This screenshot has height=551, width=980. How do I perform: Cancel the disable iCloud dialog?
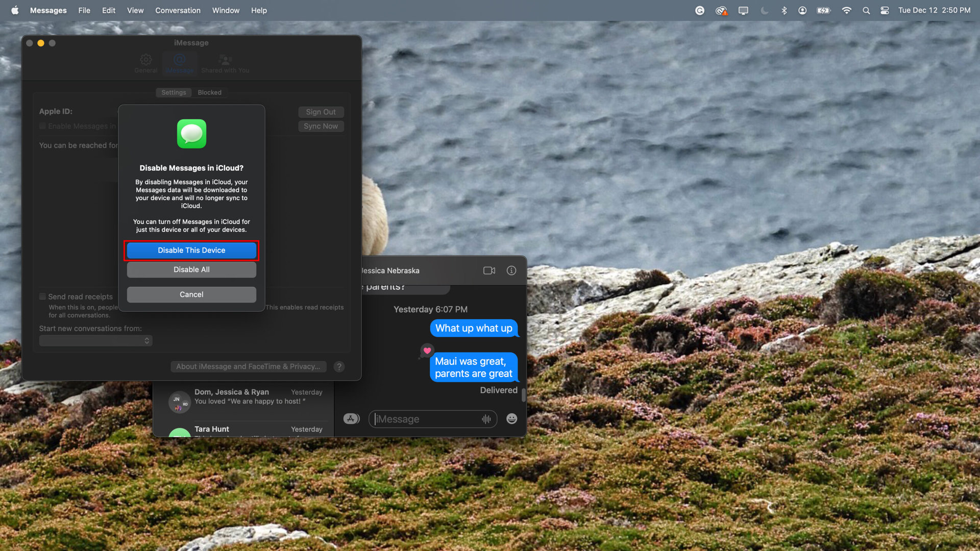coord(191,294)
